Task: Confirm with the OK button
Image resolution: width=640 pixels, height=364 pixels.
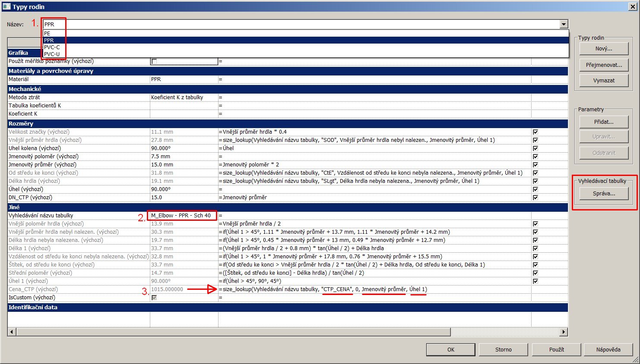Action: (451, 349)
